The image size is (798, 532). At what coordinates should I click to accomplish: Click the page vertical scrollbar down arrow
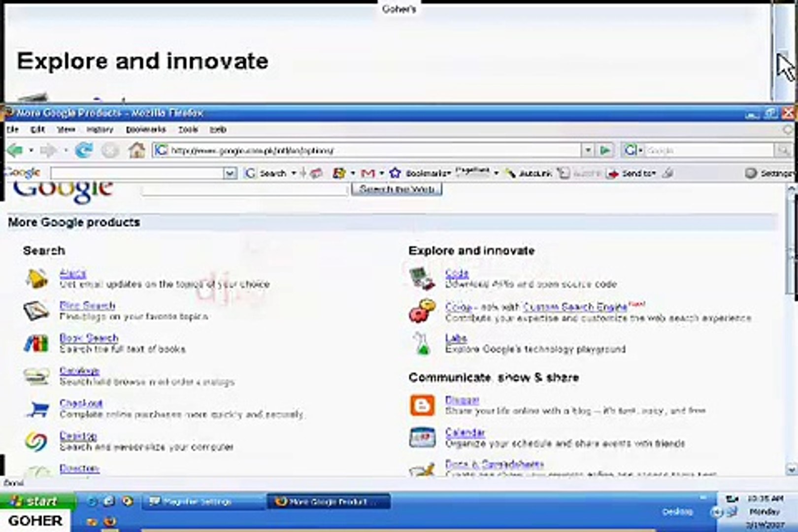coord(792,469)
